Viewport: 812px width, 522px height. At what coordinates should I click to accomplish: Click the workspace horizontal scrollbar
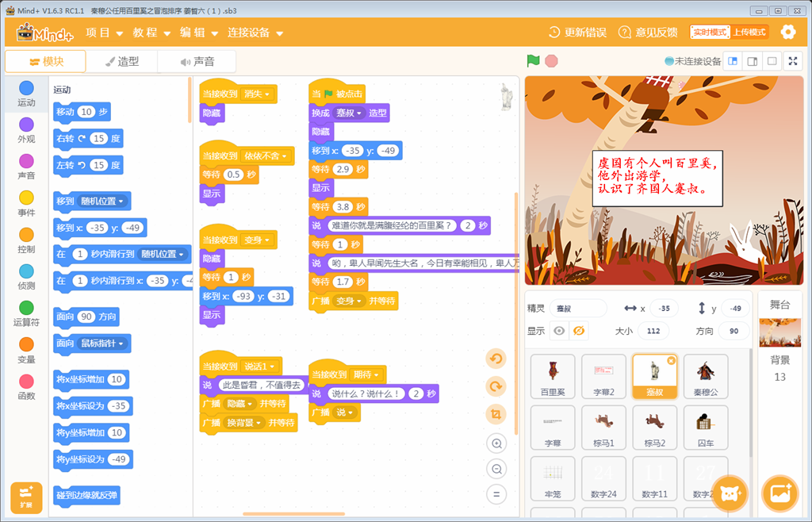tap(293, 514)
